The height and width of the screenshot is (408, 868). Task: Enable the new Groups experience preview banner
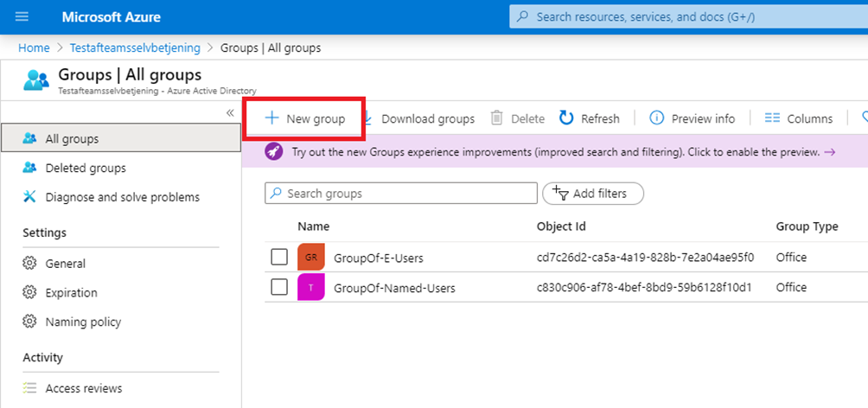(555, 152)
